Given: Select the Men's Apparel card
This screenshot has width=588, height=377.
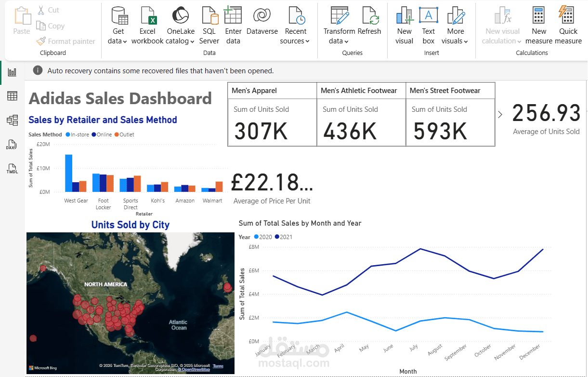Looking at the screenshot, I should 272,114.
